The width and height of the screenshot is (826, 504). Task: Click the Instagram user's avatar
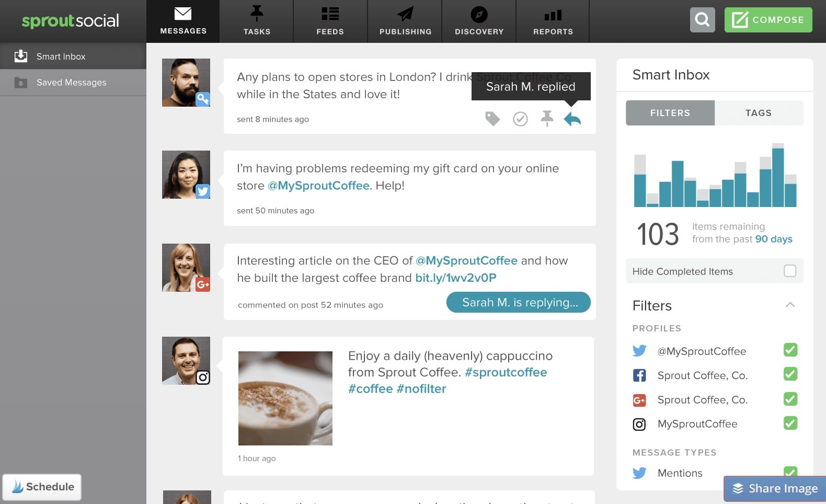[x=186, y=361]
